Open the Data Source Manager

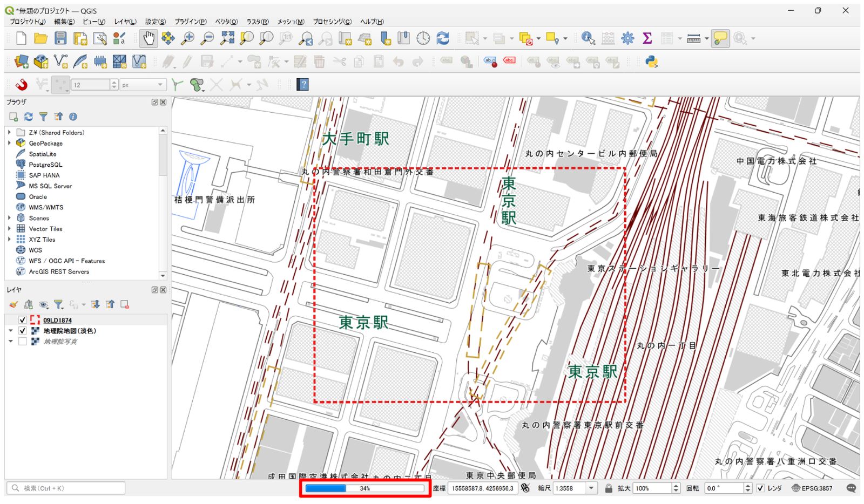coord(21,62)
